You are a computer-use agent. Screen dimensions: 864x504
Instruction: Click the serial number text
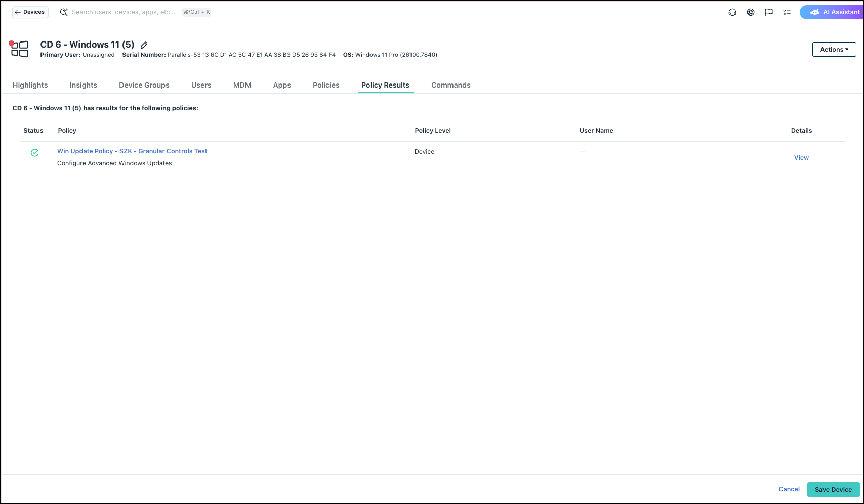click(229, 55)
